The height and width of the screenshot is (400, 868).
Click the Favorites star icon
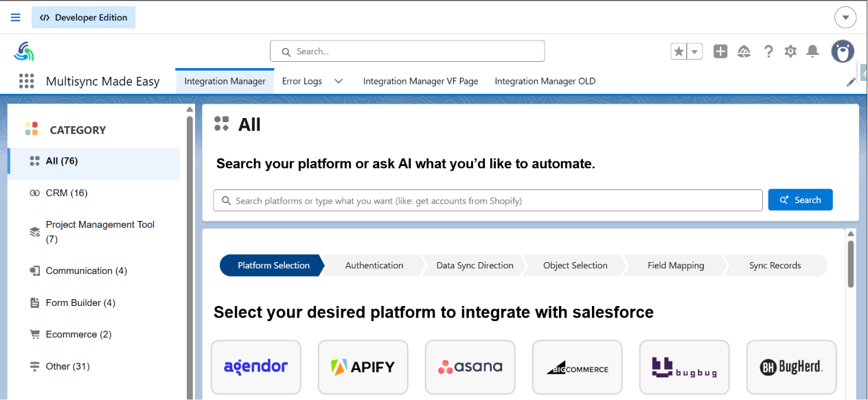[x=678, y=51]
